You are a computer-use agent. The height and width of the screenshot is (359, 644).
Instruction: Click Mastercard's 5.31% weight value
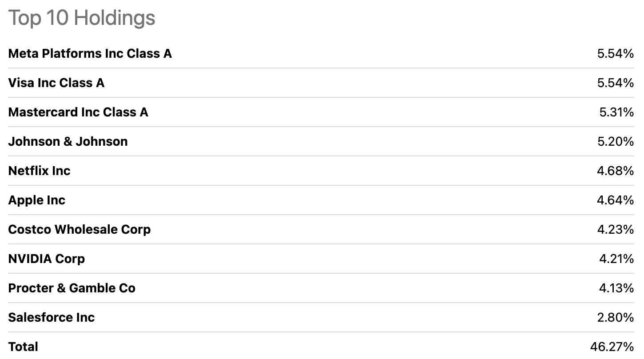(x=616, y=112)
